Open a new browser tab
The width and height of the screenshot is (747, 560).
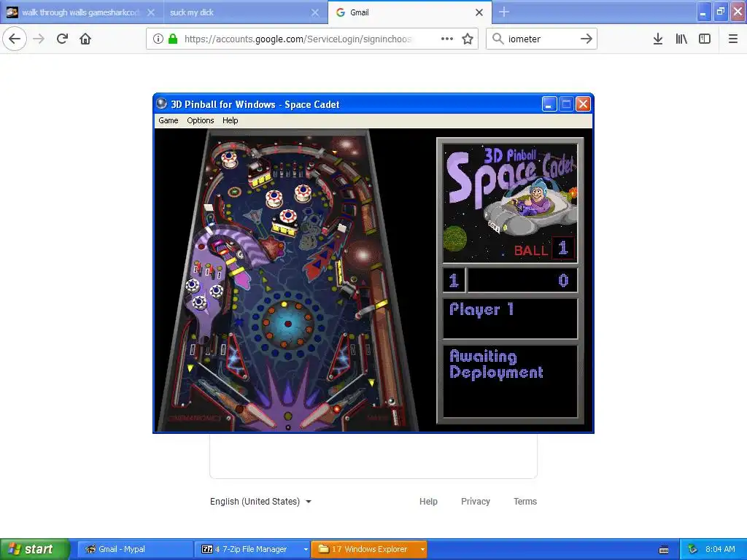[x=504, y=12]
